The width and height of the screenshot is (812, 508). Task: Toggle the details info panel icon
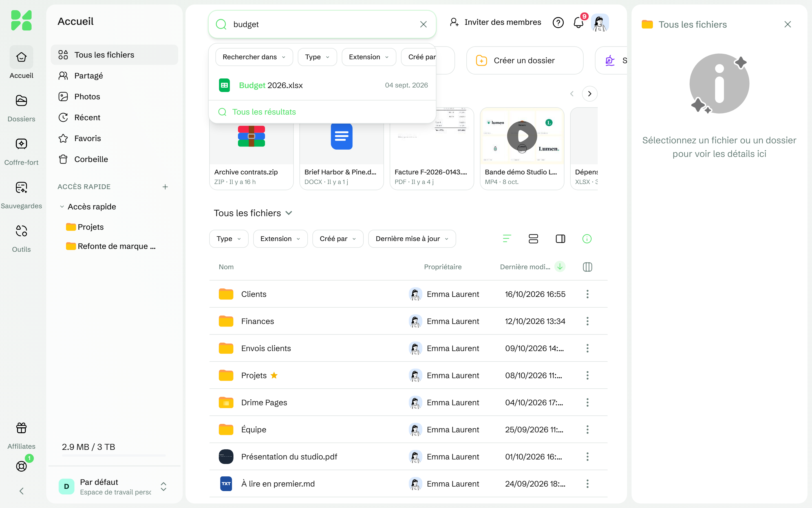click(x=587, y=238)
